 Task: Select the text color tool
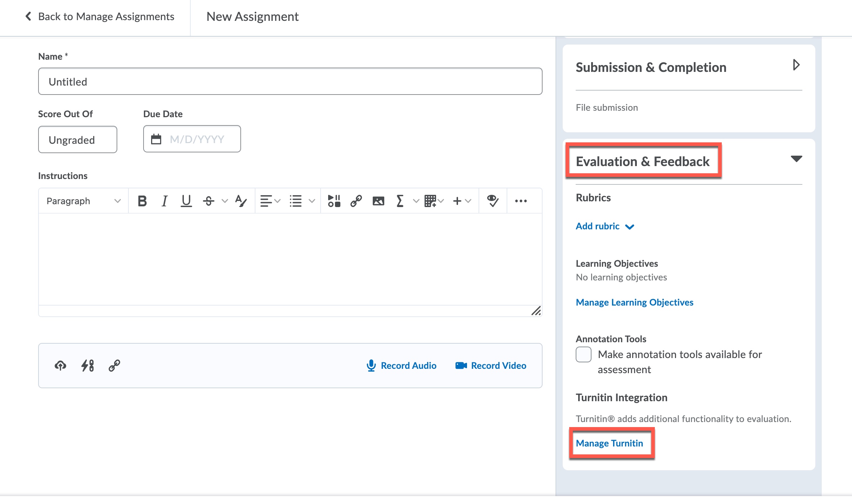click(x=241, y=201)
